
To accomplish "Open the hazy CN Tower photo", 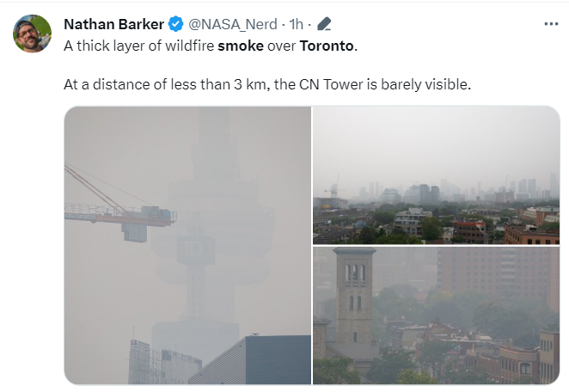I will pyautogui.click(x=187, y=245).
